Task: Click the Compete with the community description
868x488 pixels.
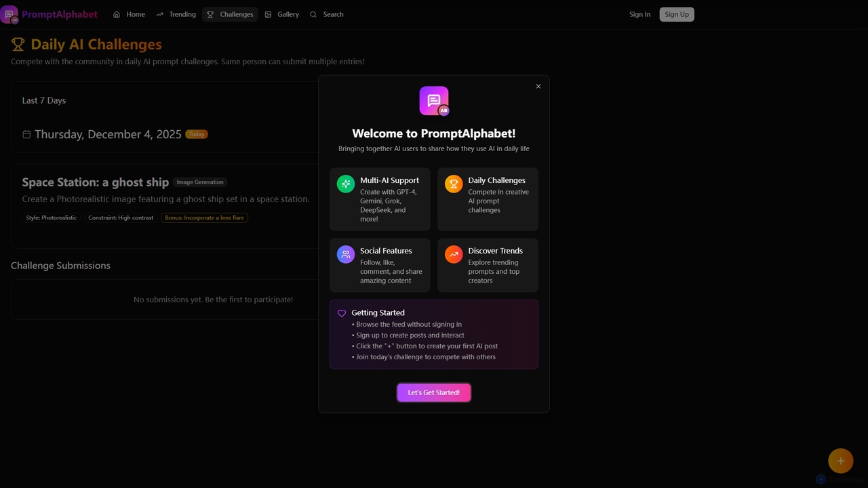Action: click(188, 62)
